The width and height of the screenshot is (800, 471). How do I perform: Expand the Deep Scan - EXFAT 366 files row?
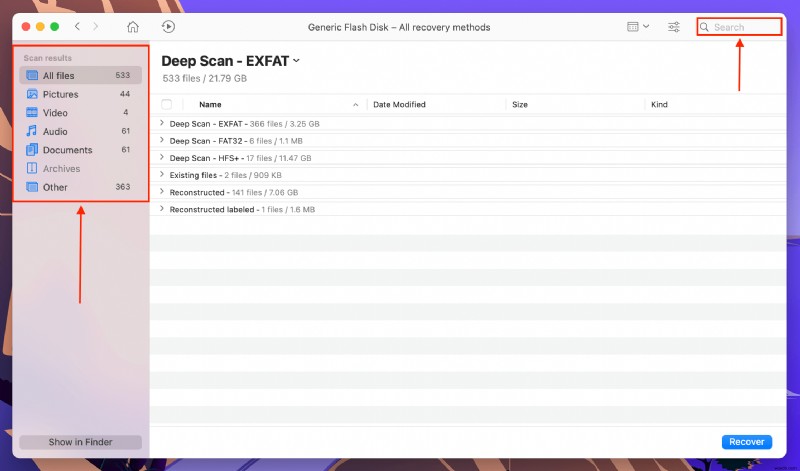coord(162,123)
